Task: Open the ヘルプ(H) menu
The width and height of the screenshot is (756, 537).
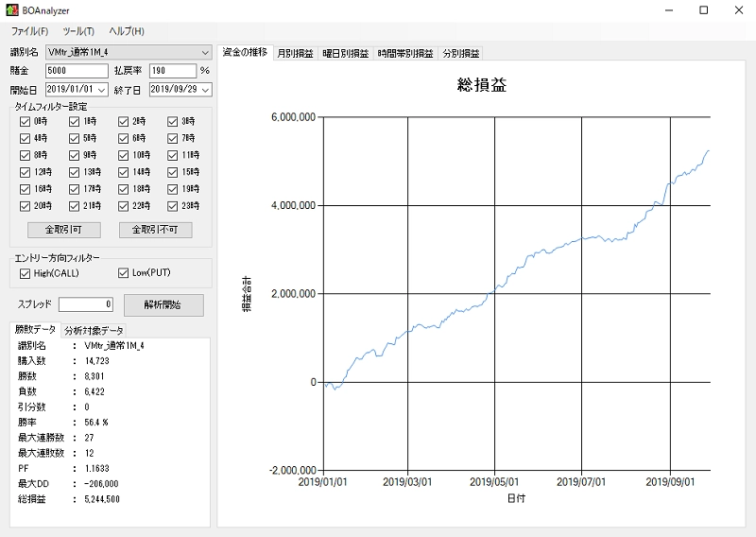Action: tap(127, 31)
